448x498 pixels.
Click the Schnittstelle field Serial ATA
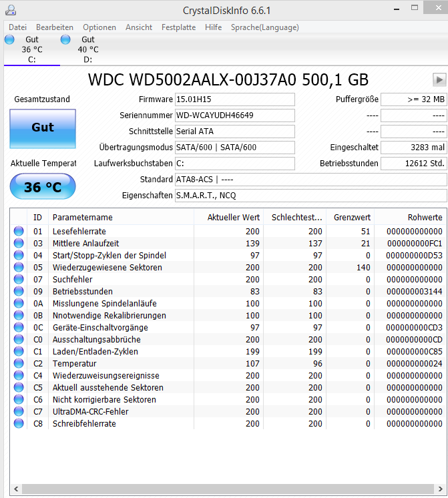[x=235, y=131]
